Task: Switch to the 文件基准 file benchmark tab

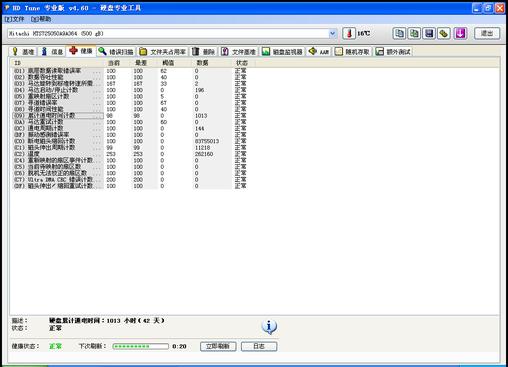Action: point(239,52)
